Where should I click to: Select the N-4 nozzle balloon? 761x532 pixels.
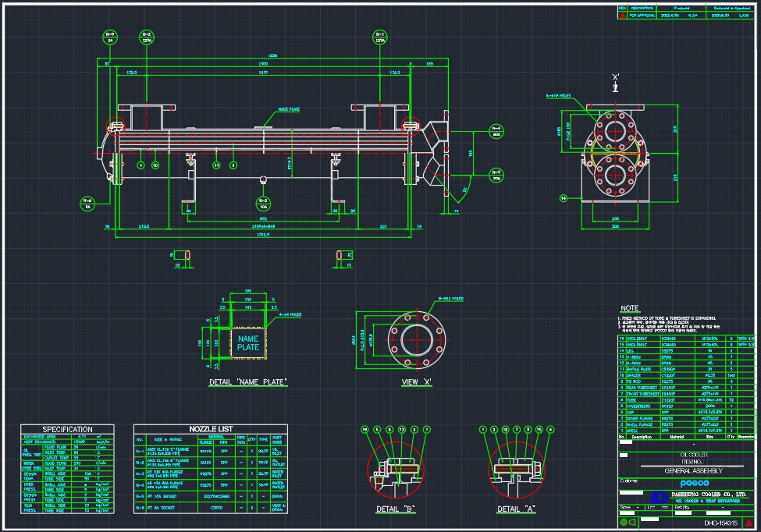tap(496, 130)
